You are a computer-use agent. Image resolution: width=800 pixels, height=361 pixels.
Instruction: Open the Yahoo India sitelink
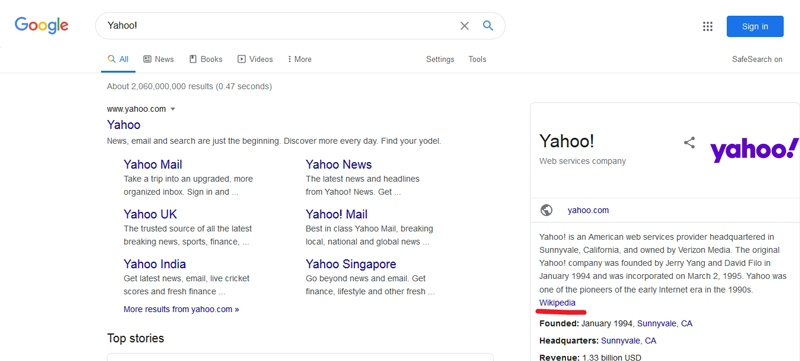point(155,264)
